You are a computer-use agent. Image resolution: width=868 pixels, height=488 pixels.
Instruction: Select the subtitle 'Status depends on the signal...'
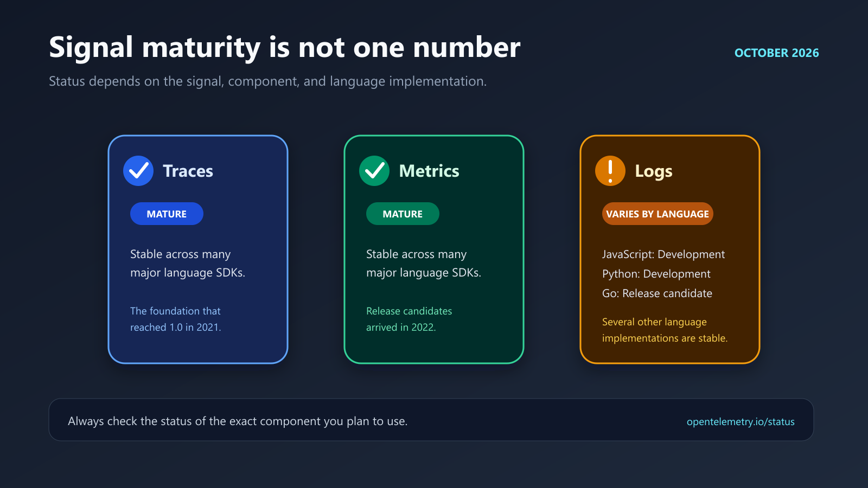pos(268,81)
